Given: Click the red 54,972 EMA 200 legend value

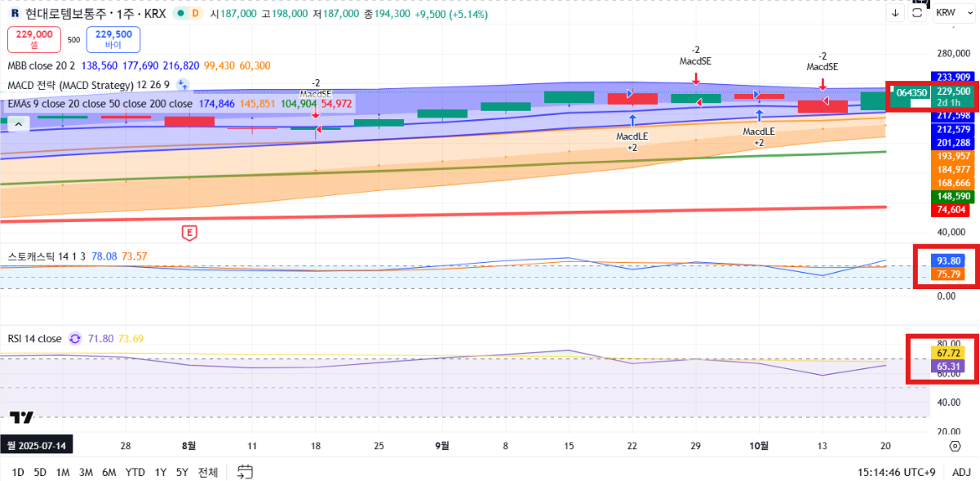Looking at the screenshot, I should pos(337,105).
